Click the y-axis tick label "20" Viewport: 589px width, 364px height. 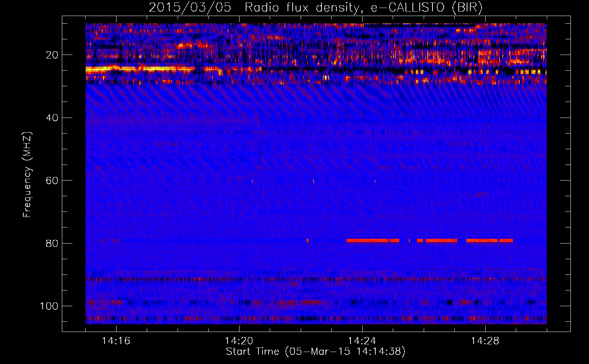52,55
